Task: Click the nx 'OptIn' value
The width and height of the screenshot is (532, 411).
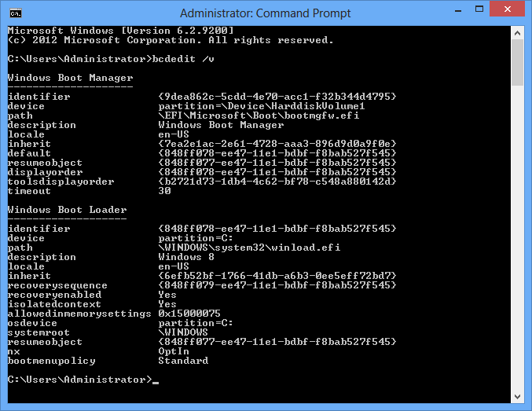Action: pos(174,351)
